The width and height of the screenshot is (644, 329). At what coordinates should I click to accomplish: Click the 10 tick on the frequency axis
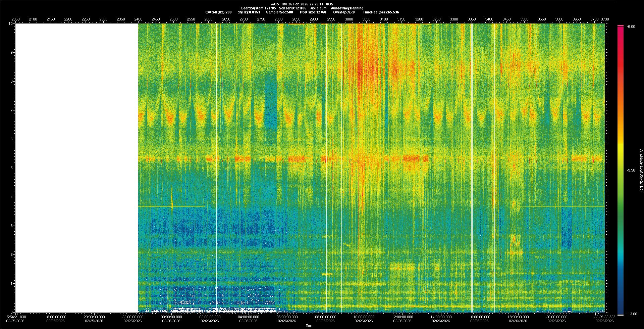[x=11, y=24]
